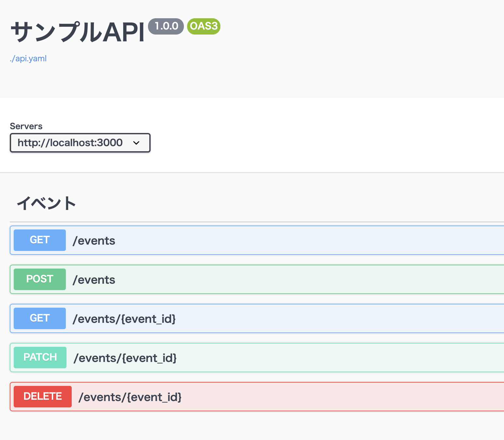
Task: Click the chevron arrow in Servers selector
Action: [136, 143]
